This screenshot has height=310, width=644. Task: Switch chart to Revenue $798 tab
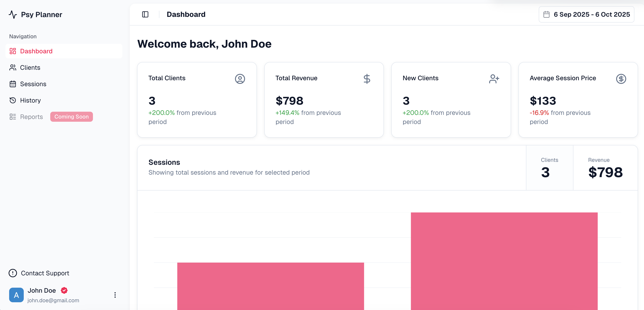coord(605,168)
